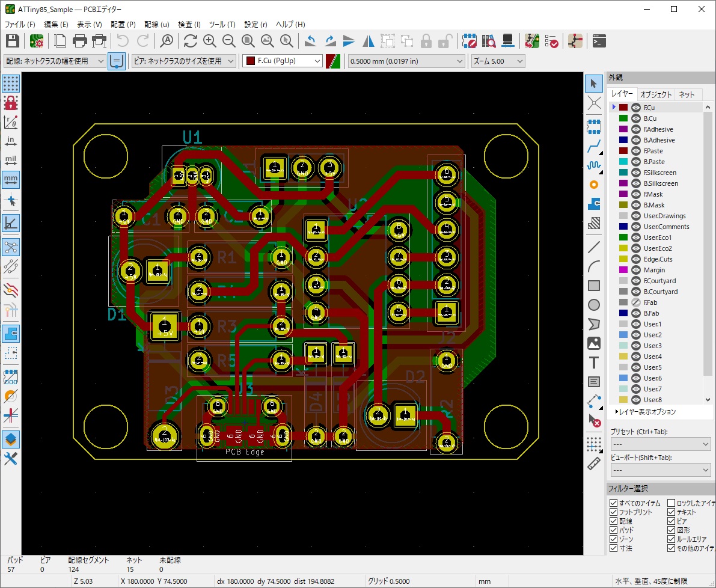The image size is (716, 588).
Task: Open the grid size 0.5000 mm dropdown
Action: coord(406,61)
